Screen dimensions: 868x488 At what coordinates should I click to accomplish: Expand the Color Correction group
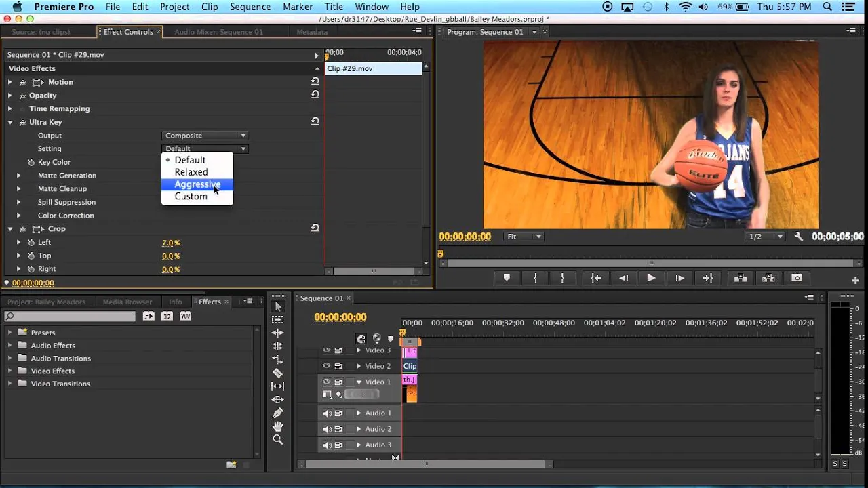pos(19,216)
